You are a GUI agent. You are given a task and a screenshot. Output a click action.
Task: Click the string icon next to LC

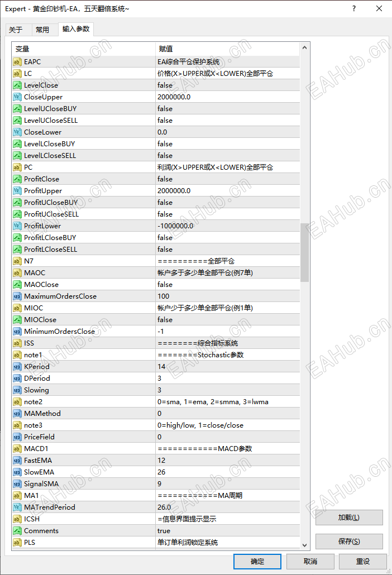(x=17, y=74)
